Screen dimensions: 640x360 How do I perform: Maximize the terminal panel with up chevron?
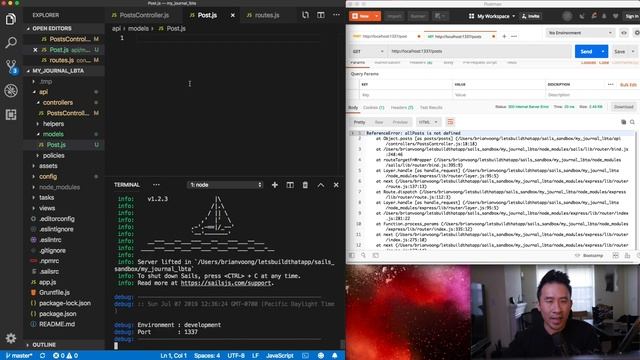pyautogui.click(x=321, y=185)
